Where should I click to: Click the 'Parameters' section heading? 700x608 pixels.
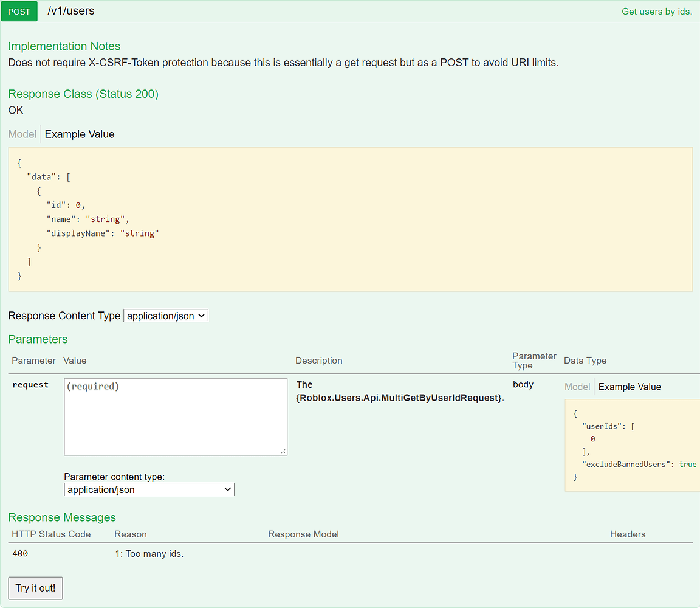point(38,339)
